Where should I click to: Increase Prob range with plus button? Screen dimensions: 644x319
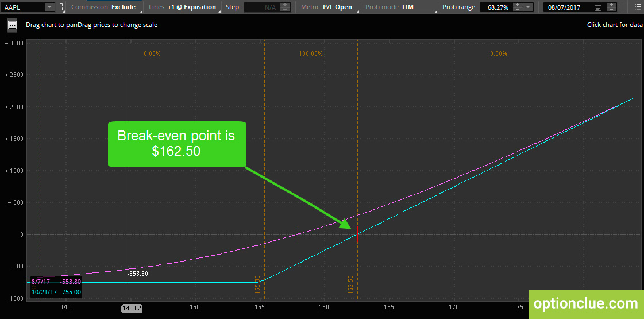click(518, 5)
